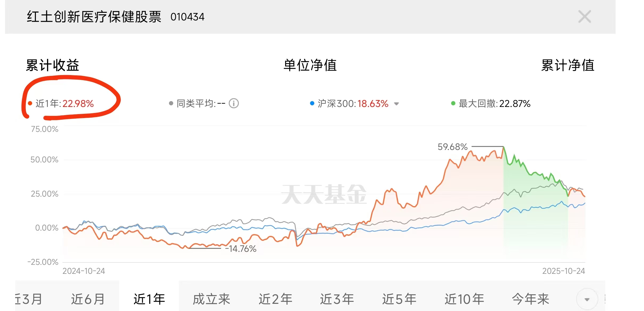Select the 近2年 time range
644x311 pixels.
tap(276, 299)
